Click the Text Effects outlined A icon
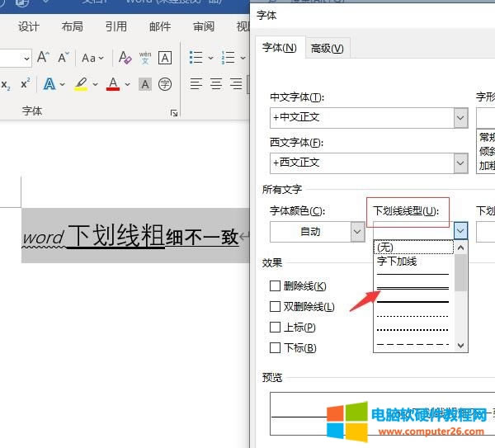This screenshot has height=448, width=495. coord(49,84)
